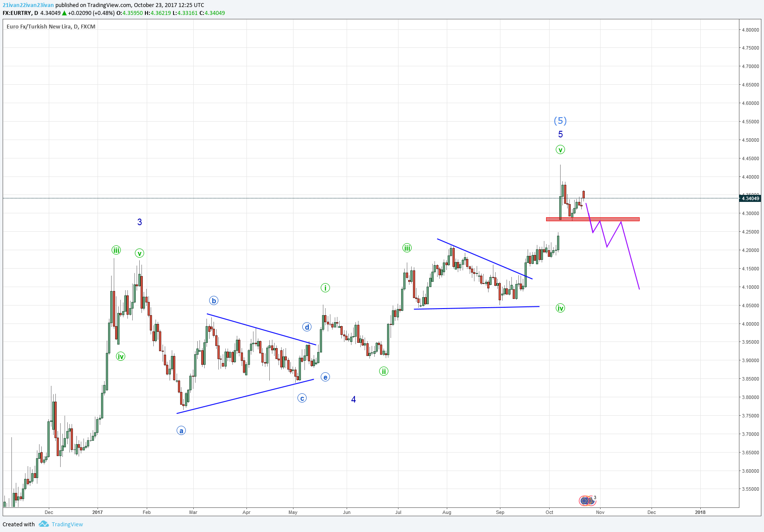Image resolution: width=764 pixels, height=532 pixels.
Task: Click the 4.00000 price axis label
Action: click(750, 324)
